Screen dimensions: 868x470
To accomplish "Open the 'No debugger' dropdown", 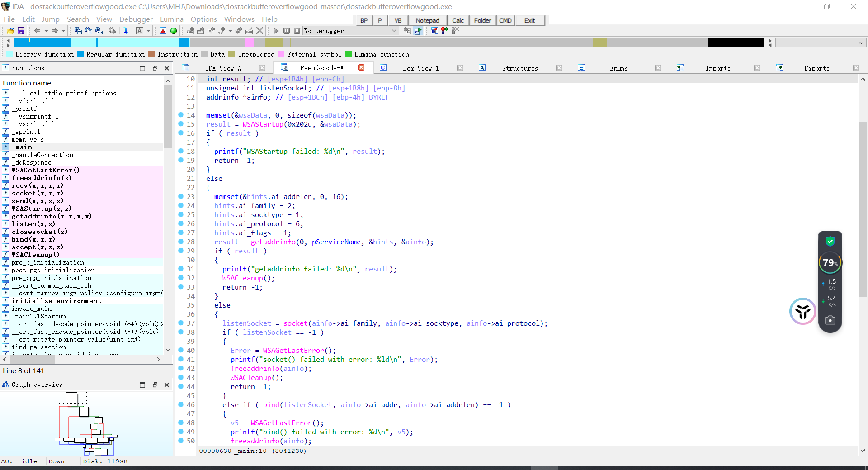I will [394, 31].
